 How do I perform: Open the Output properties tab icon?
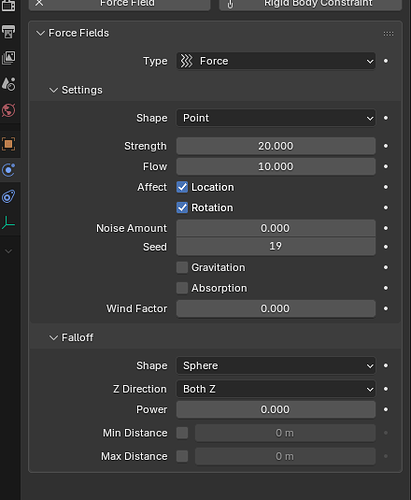[x=9, y=32]
